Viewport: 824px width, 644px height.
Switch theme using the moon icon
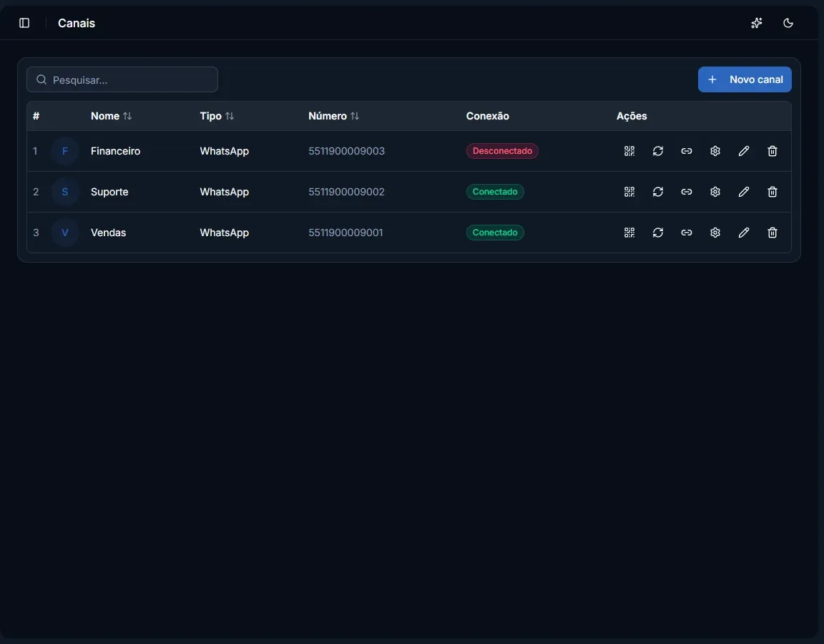(788, 23)
